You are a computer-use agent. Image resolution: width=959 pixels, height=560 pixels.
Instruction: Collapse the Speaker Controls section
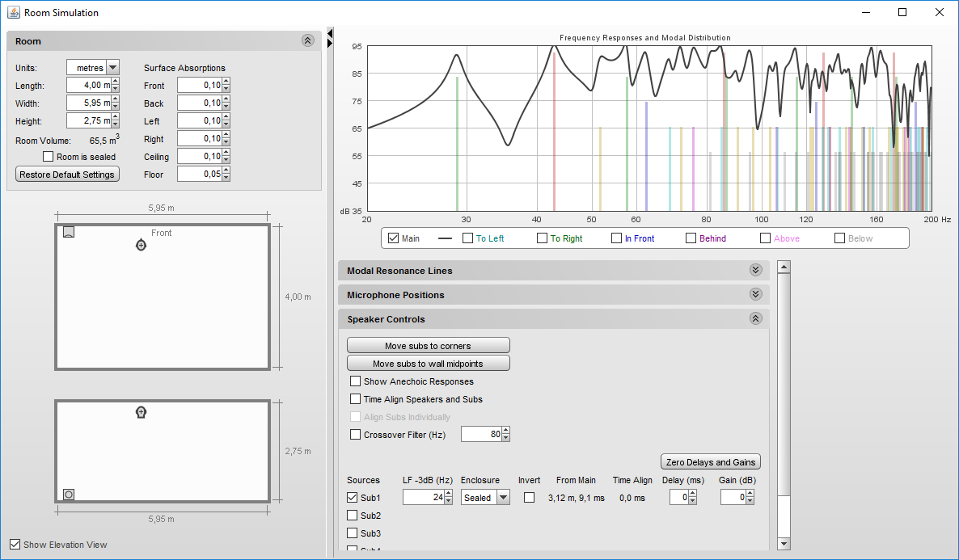pos(755,318)
